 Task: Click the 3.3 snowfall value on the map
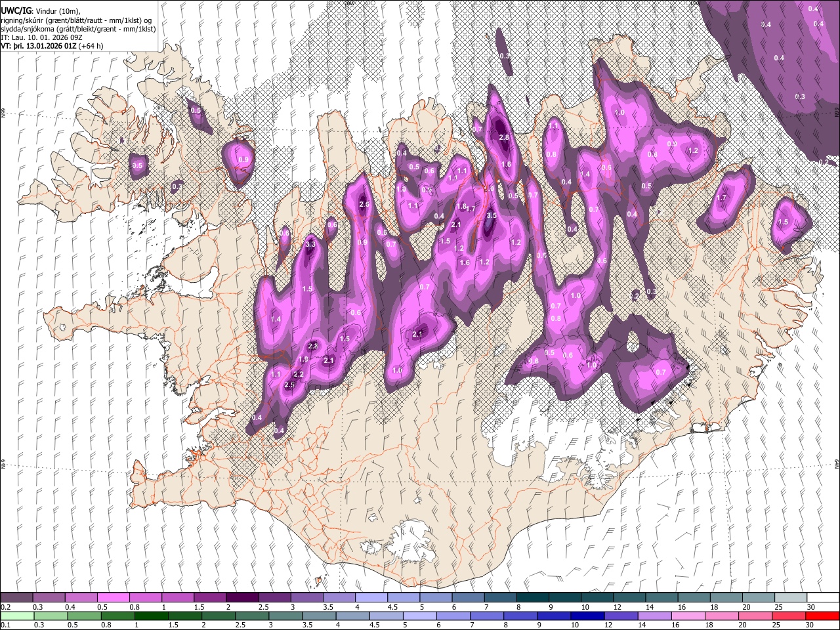311,244
